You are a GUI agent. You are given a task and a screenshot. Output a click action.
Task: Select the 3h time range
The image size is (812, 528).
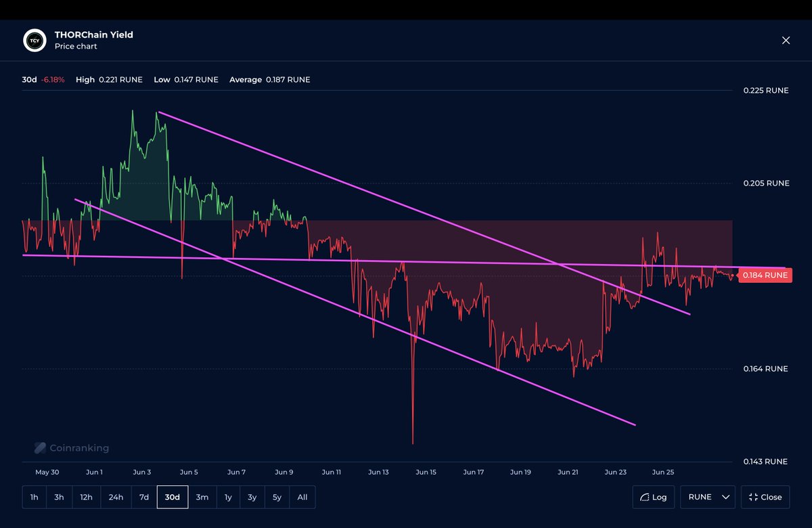point(60,497)
